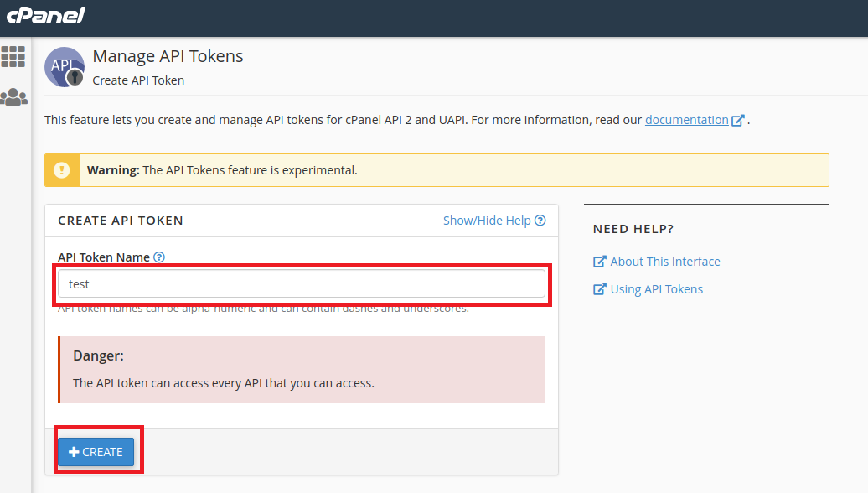Open User Manager people icon in sidebar

(13, 97)
